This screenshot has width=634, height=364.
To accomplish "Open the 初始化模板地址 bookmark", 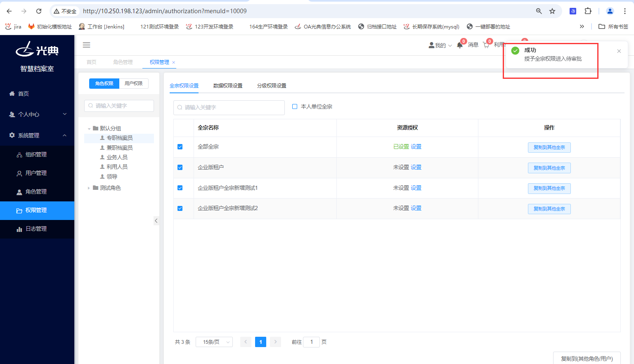I will coord(50,26).
